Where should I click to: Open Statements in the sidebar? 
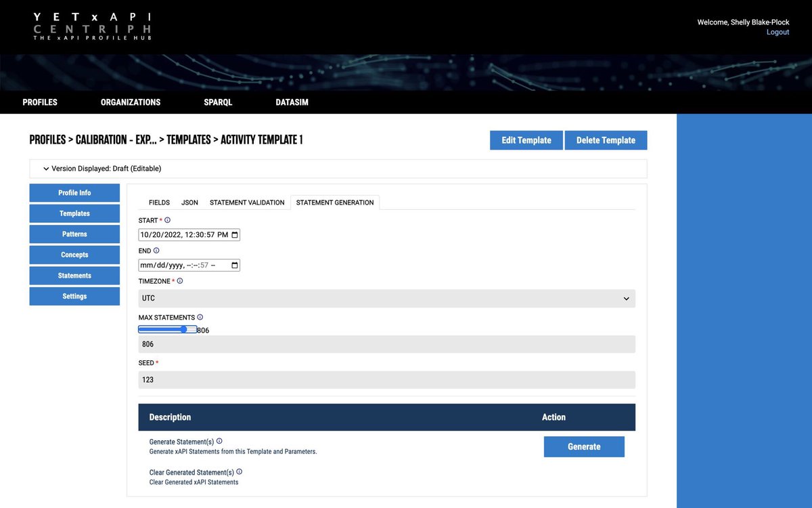pyautogui.click(x=74, y=276)
